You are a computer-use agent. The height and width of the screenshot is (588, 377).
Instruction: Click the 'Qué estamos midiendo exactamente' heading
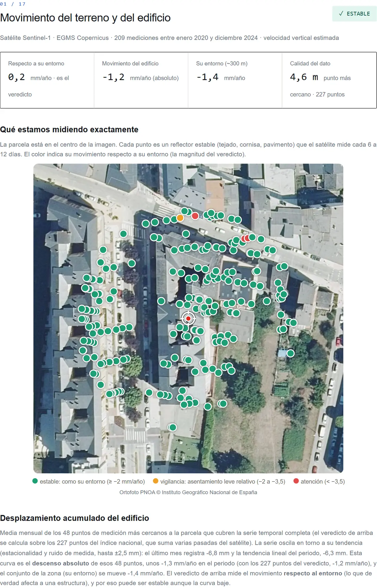69,129
